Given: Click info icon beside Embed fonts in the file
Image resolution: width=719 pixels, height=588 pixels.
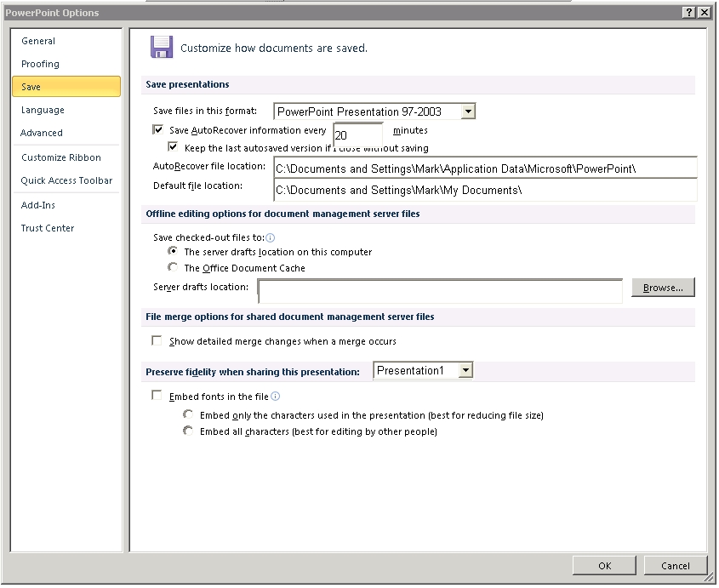Looking at the screenshot, I should click(x=276, y=397).
